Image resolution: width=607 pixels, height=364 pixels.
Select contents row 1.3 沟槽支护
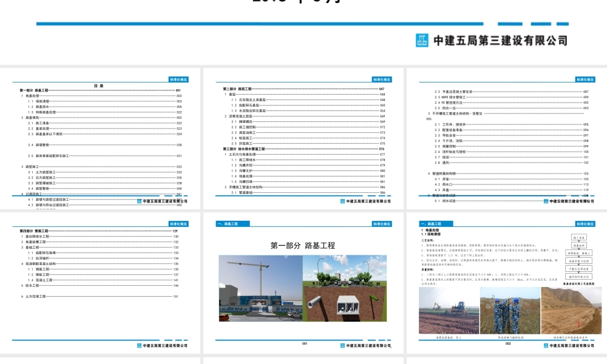308,170
